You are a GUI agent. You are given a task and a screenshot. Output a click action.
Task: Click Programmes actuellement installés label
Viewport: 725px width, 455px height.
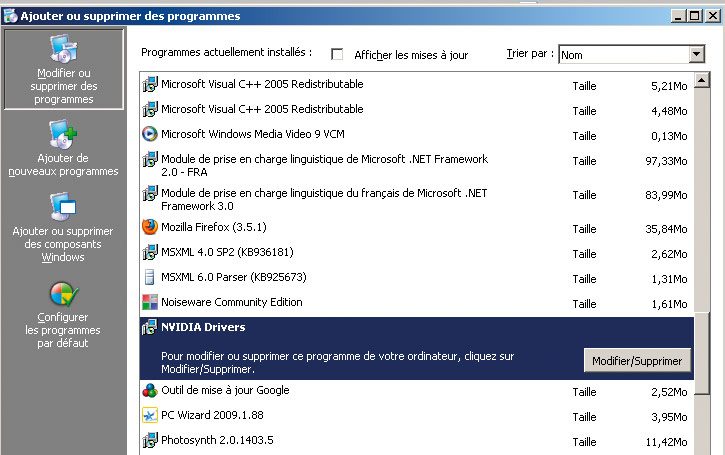coord(227,52)
